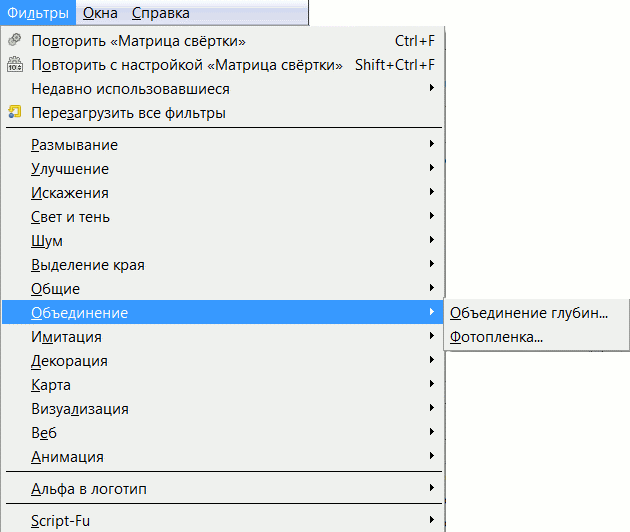Open the Окна menu
The width and height of the screenshot is (630, 532).
(100, 13)
